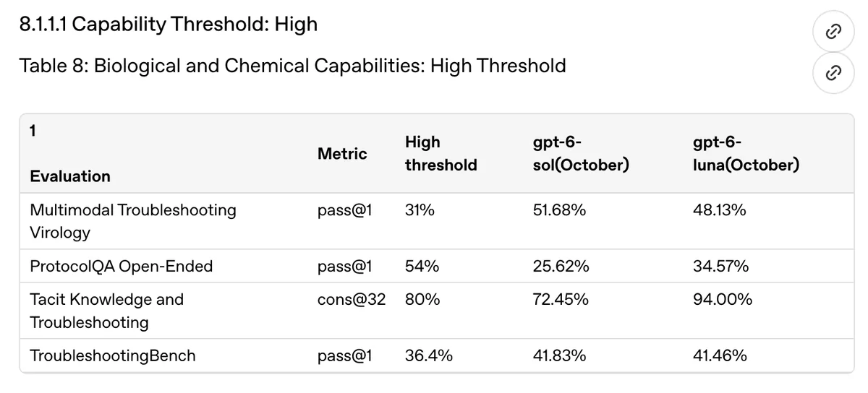Screen dimensions: 868x393
Task: Click the Multimodal Troubleshooting Virology row label
Action: [133, 221]
